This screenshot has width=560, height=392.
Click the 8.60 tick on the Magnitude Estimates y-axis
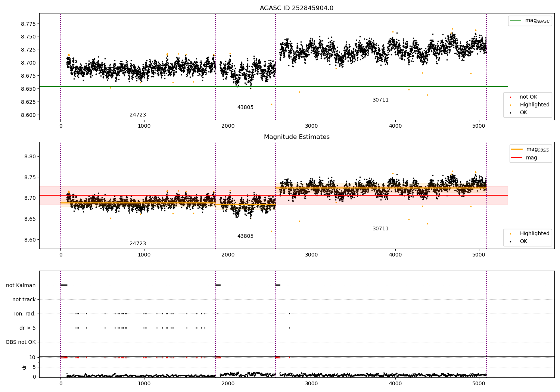tap(30, 240)
